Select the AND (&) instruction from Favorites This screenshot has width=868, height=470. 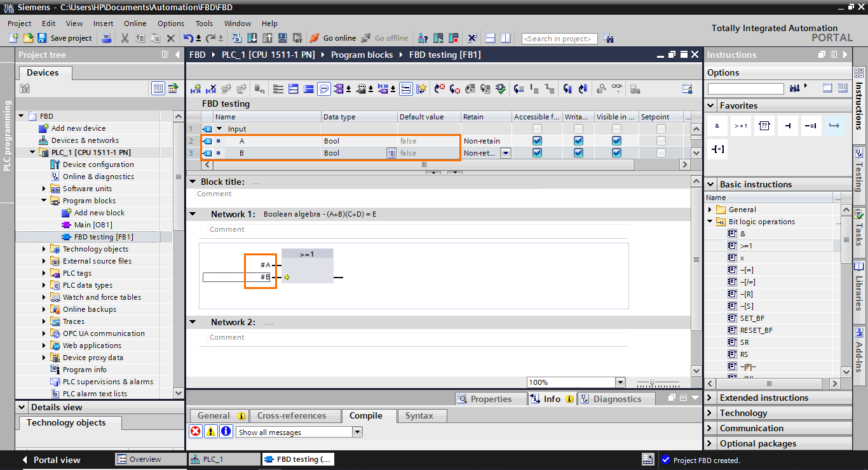click(x=717, y=125)
